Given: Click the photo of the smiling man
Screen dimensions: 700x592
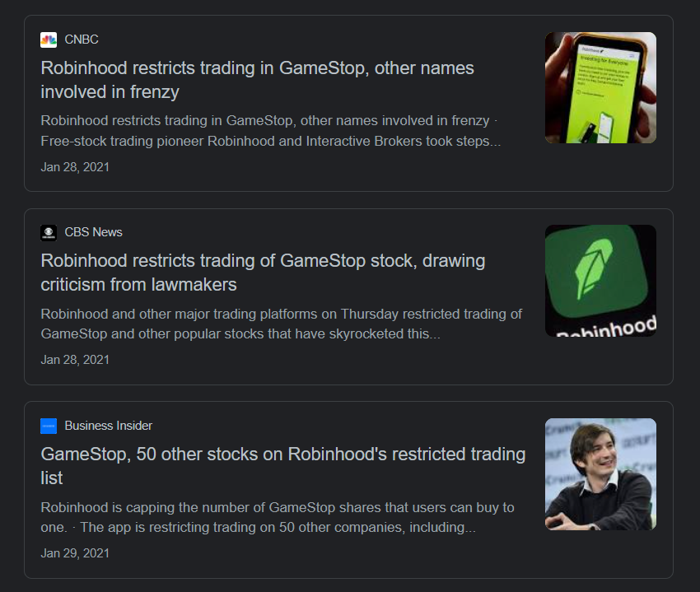Looking at the screenshot, I should [x=600, y=474].
